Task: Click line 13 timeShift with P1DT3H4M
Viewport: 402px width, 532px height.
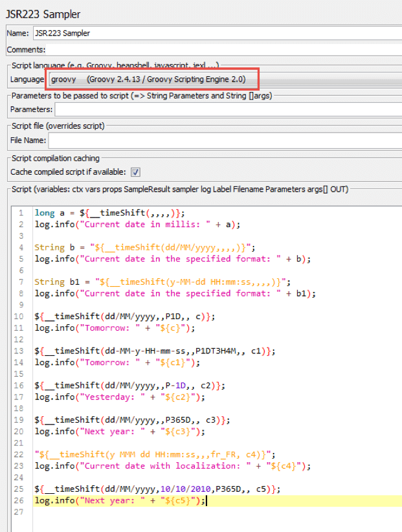Action: click(x=155, y=351)
